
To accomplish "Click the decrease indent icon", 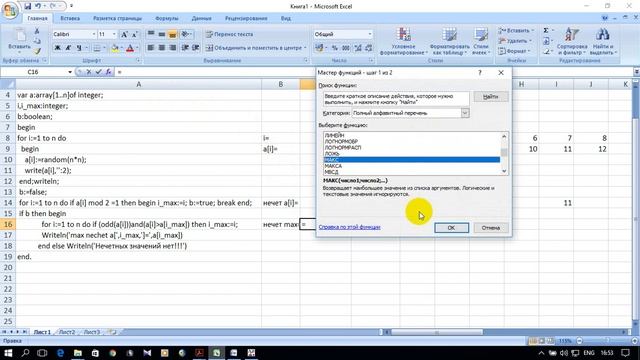I will point(185,48).
